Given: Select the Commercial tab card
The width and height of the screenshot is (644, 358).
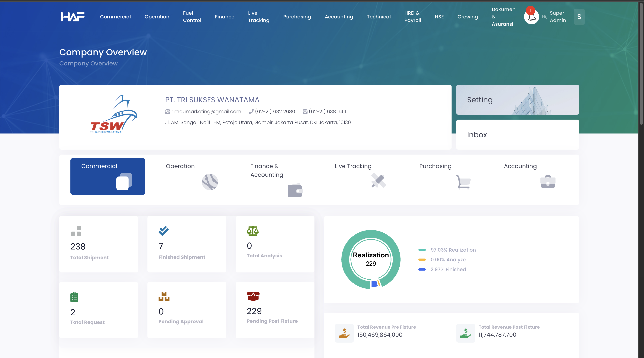Looking at the screenshot, I should pos(108,176).
